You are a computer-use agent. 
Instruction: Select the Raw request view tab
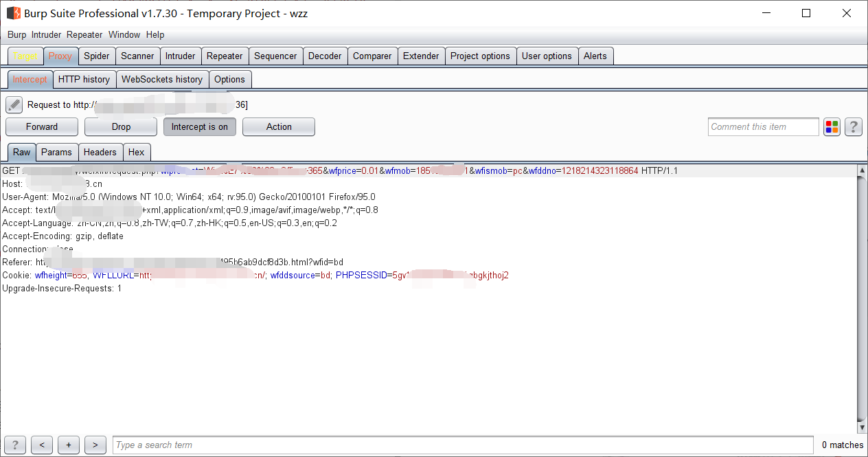pyautogui.click(x=22, y=152)
